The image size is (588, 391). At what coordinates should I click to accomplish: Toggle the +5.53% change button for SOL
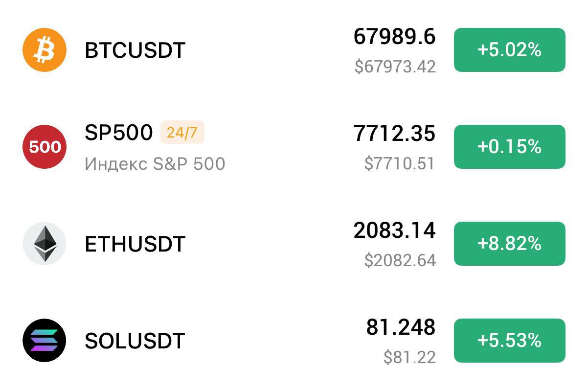coord(510,340)
